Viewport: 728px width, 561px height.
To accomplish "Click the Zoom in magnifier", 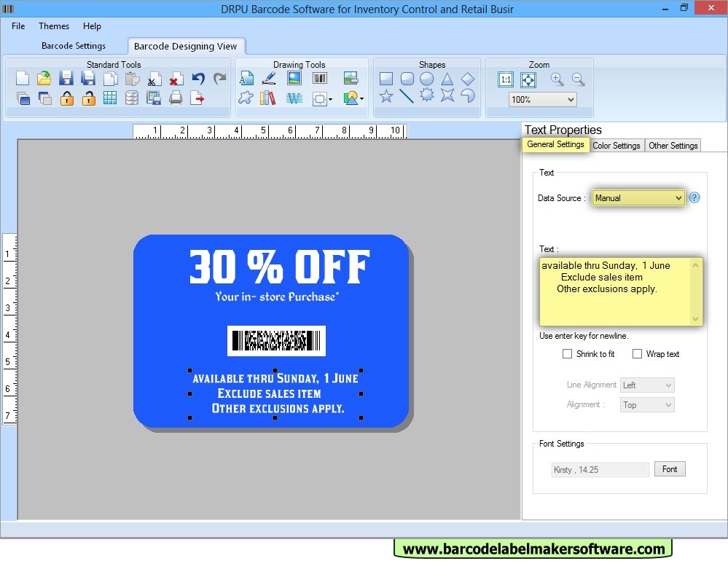I will tap(557, 79).
